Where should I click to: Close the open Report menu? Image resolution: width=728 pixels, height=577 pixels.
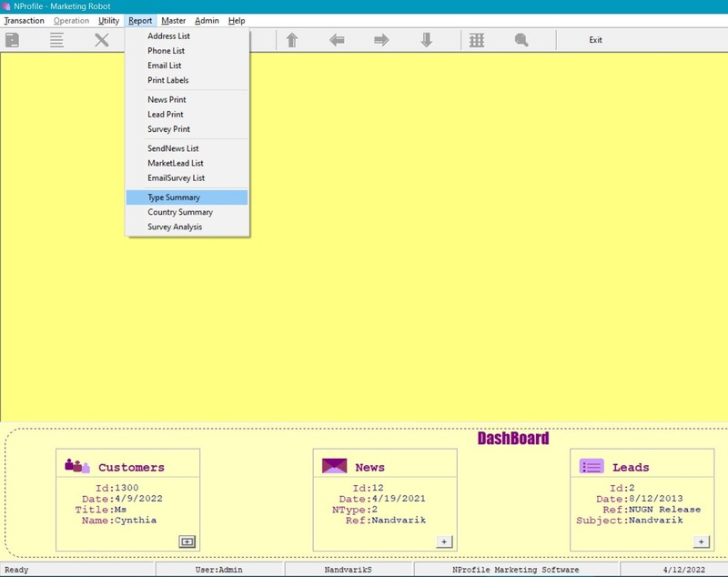click(x=140, y=20)
